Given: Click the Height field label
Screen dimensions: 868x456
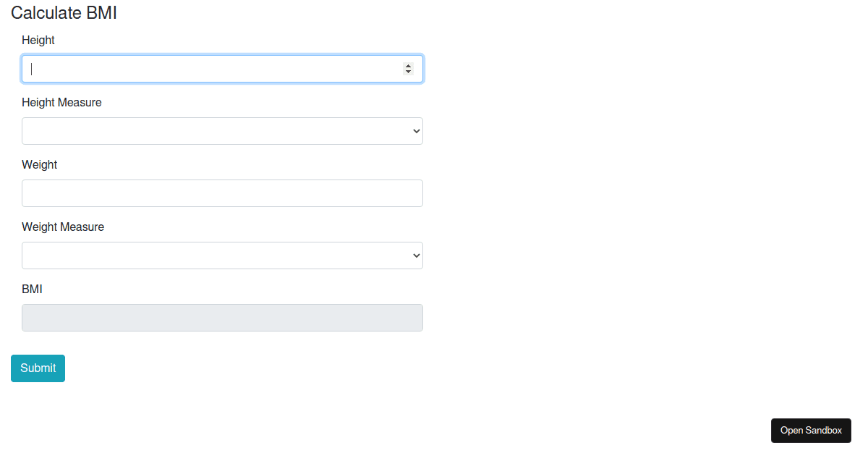Looking at the screenshot, I should click(x=38, y=41).
